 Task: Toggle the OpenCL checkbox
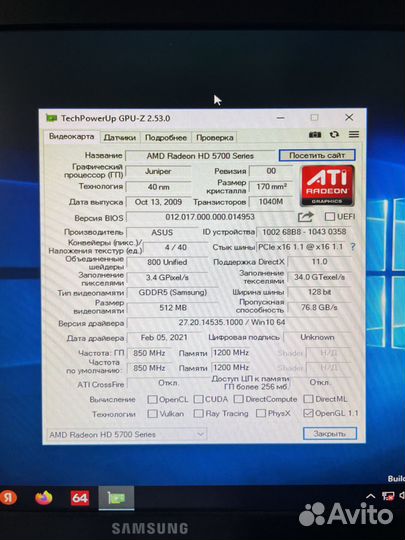pyautogui.click(x=152, y=399)
